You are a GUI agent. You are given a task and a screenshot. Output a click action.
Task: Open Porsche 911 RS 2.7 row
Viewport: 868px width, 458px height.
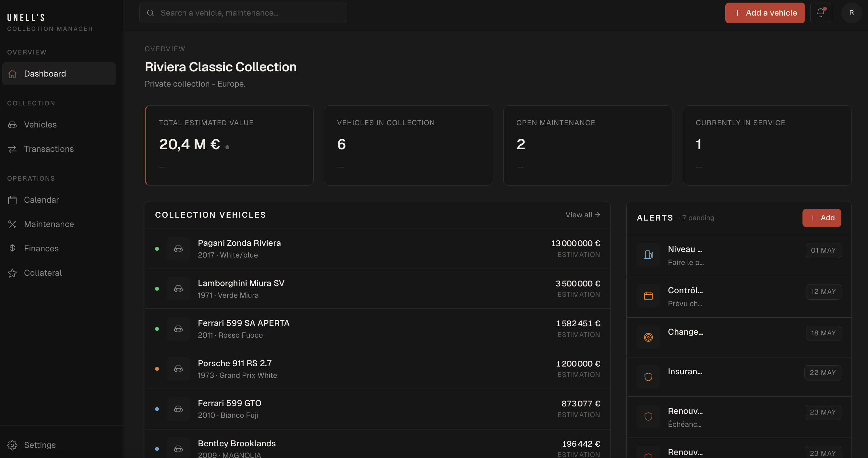[x=377, y=369]
